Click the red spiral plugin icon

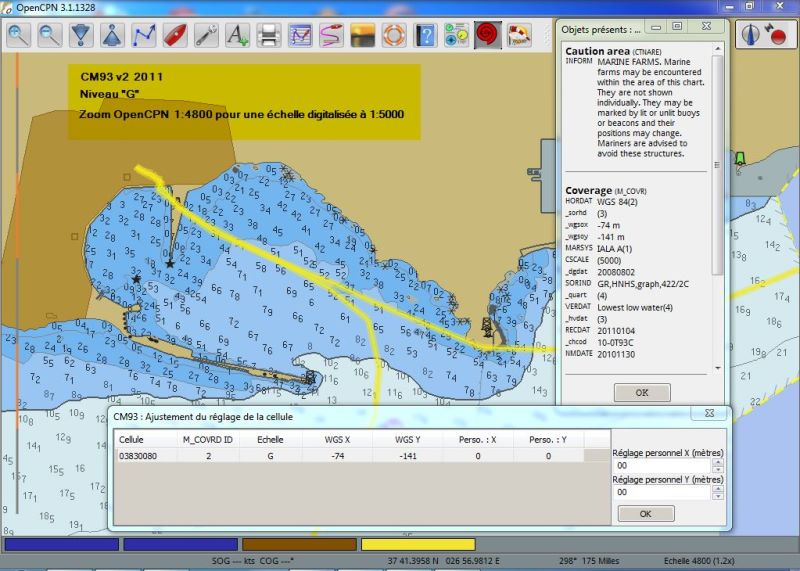[x=488, y=35]
